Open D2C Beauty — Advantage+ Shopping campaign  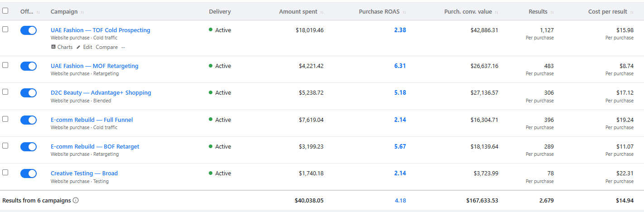pyautogui.click(x=101, y=93)
